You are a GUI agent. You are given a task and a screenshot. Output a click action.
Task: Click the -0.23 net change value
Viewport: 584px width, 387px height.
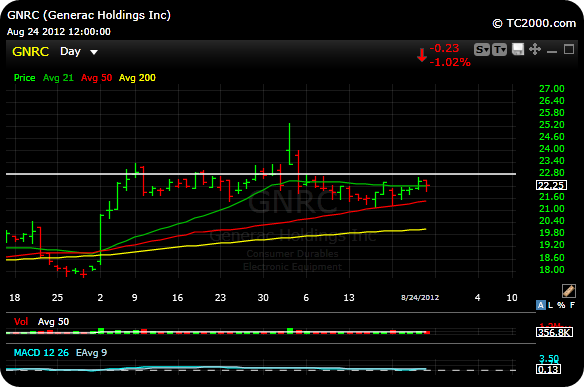(444, 48)
